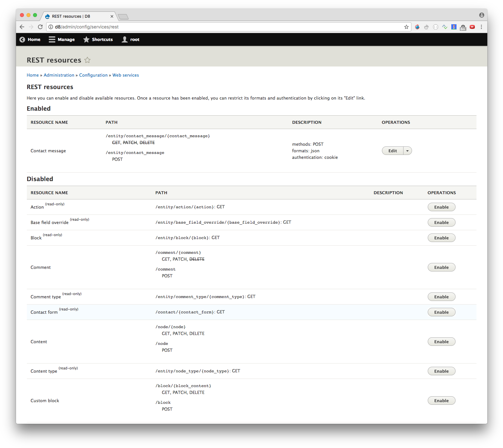503x448 pixels.
Task: Reload the page with the refresh icon
Action: pos(40,27)
